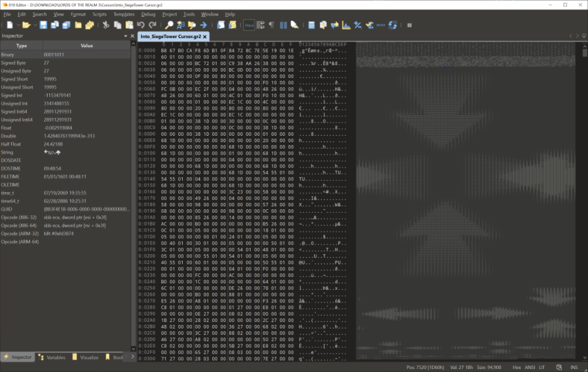Click the Compare files arrows icon

[335, 25]
